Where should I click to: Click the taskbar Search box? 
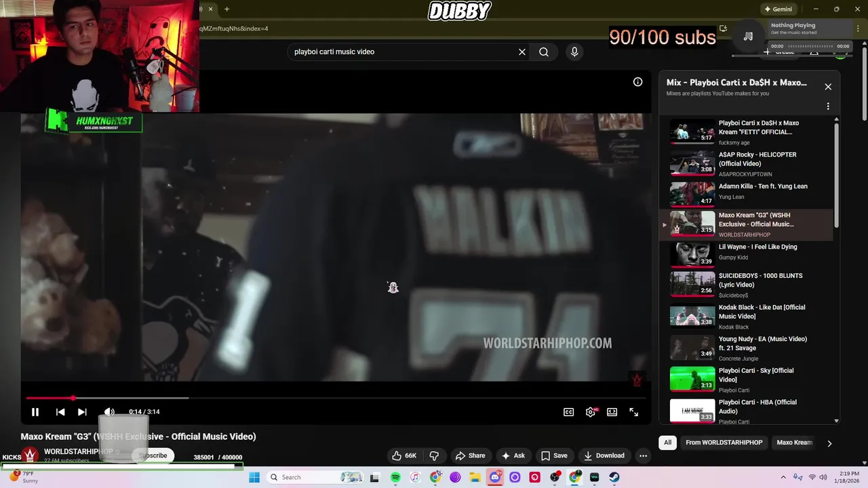pos(315,477)
